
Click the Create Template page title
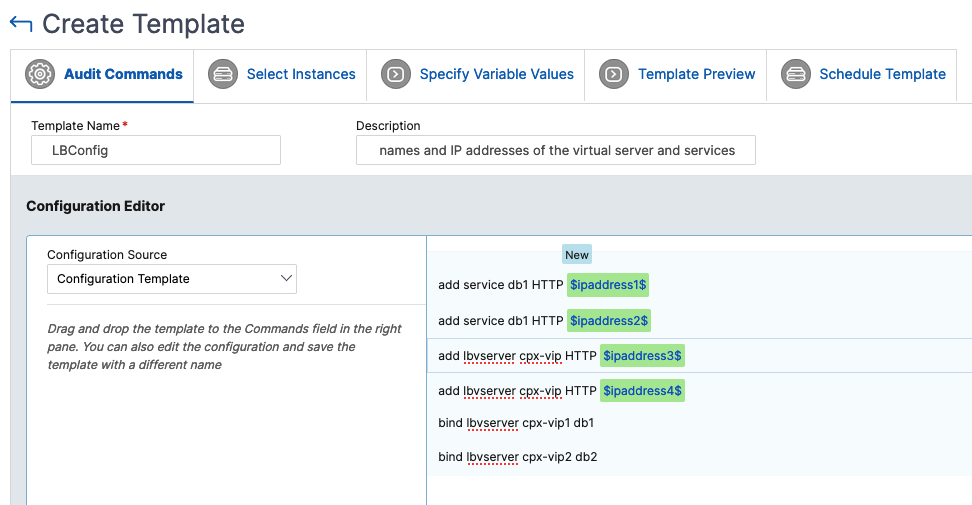[143, 24]
